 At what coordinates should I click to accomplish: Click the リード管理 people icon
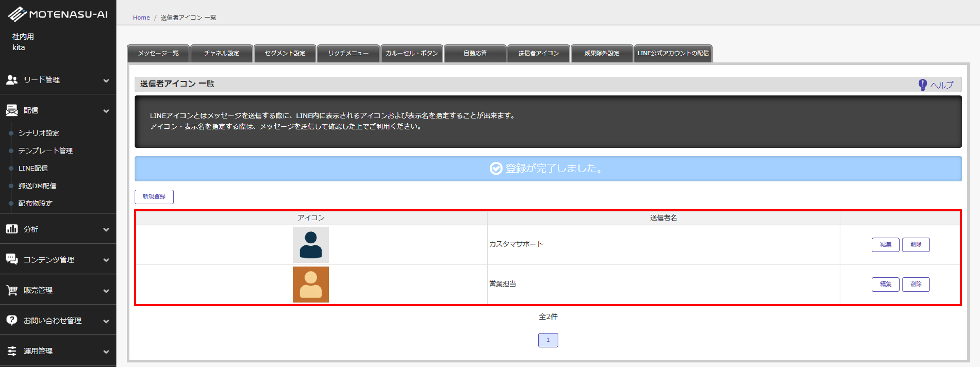pos(12,80)
